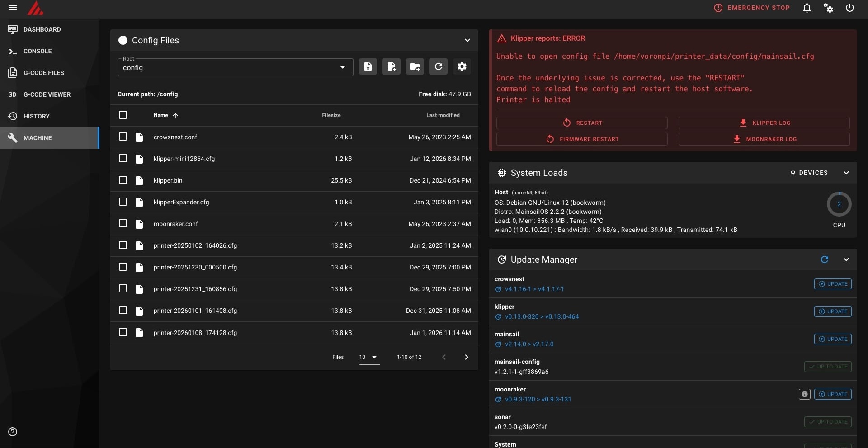Click Firmware Restart button
The image size is (868, 448).
point(582,139)
